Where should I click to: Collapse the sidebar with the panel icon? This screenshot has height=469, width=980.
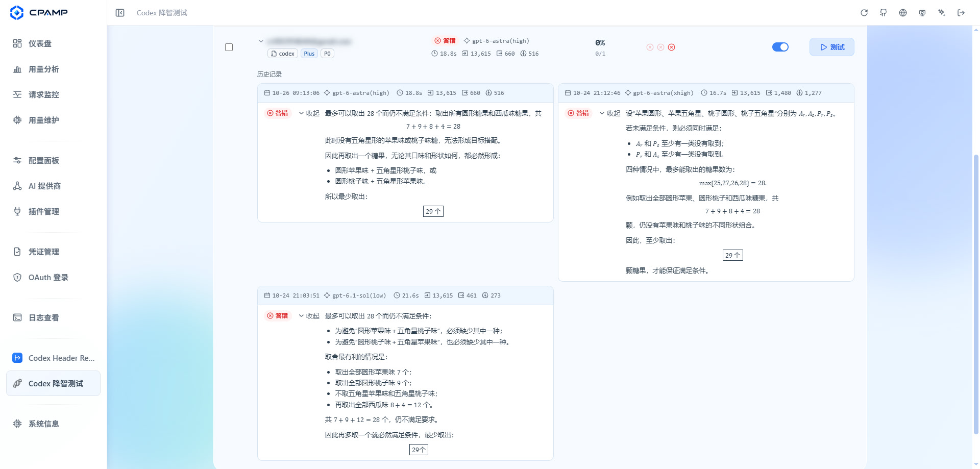[x=120, y=13]
